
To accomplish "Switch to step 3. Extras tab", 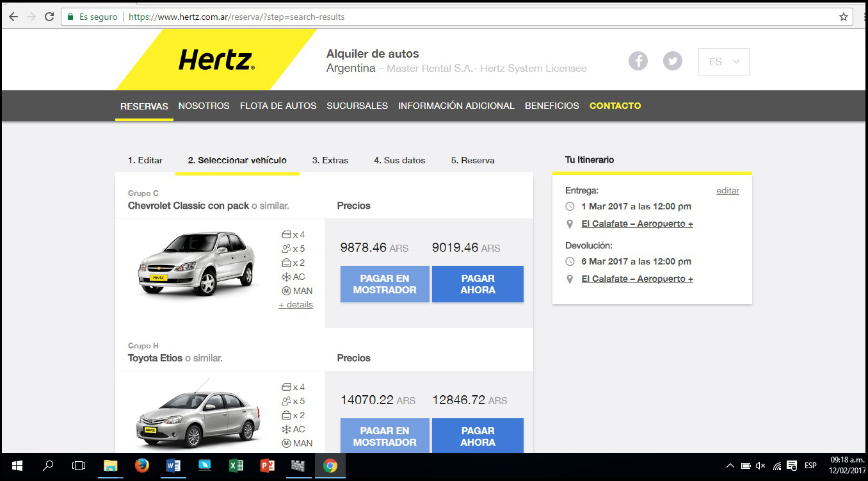I will (330, 160).
